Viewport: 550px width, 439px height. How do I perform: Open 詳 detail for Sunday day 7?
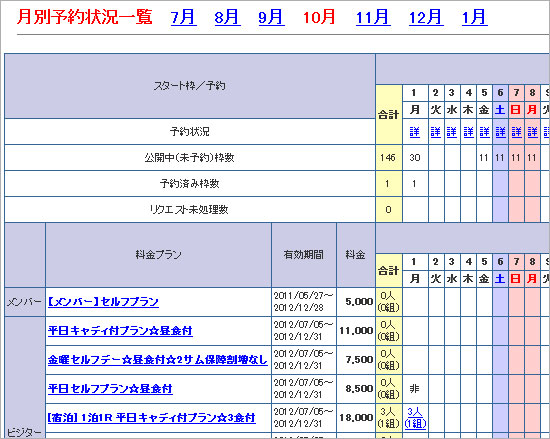516,132
